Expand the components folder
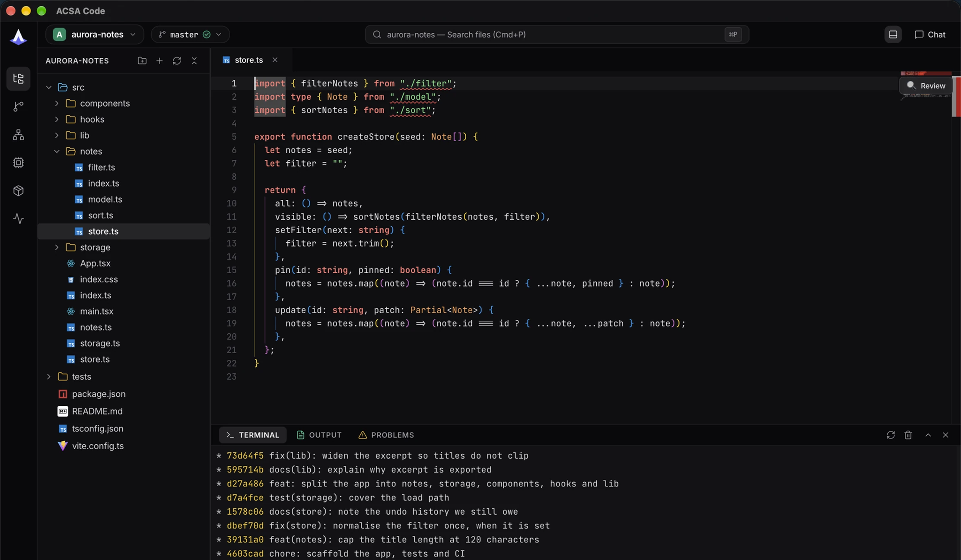The width and height of the screenshot is (961, 560). click(57, 103)
